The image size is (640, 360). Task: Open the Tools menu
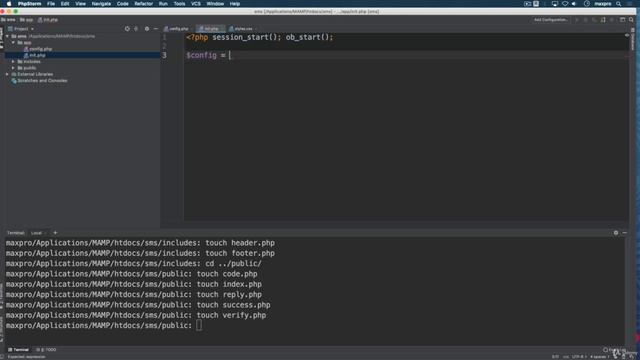coord(180,4)
